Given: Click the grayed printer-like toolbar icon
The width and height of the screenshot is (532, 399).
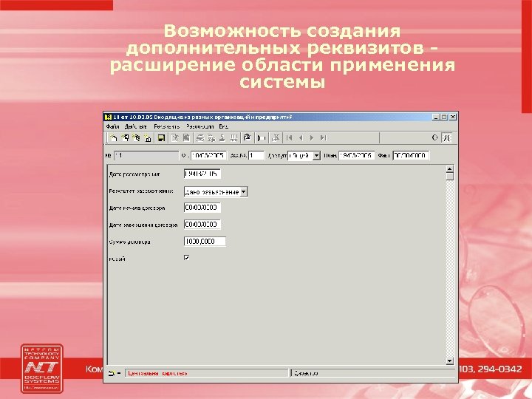Looking at the screenshot, I should point(200,137).
